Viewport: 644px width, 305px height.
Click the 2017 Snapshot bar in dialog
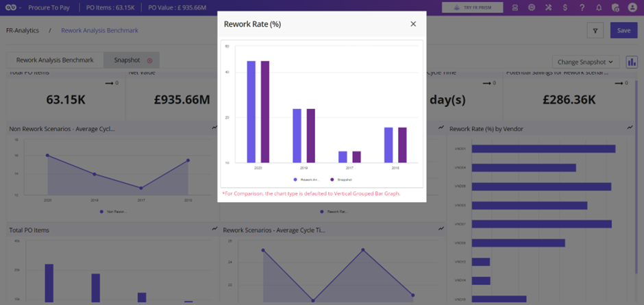[356, 157]
